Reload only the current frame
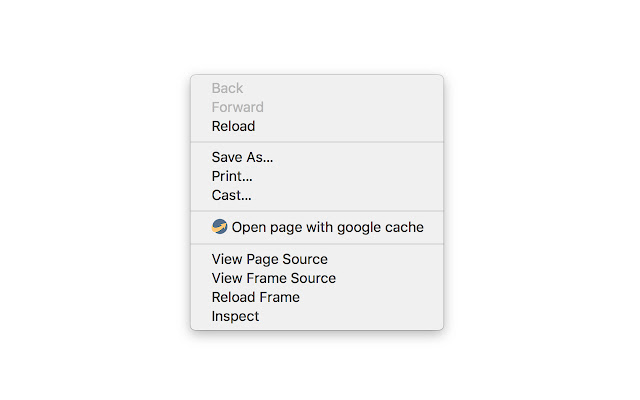Viewport: 640px width, 400px height. [255, 297]
